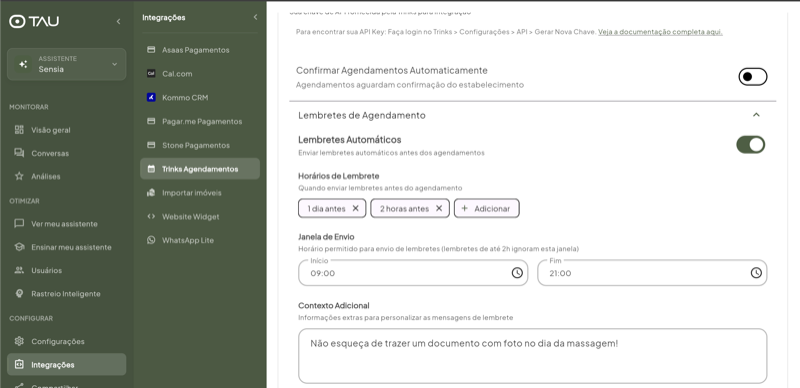
Task: Open the Fim clock picker icon
Action: tap(756, 273)
